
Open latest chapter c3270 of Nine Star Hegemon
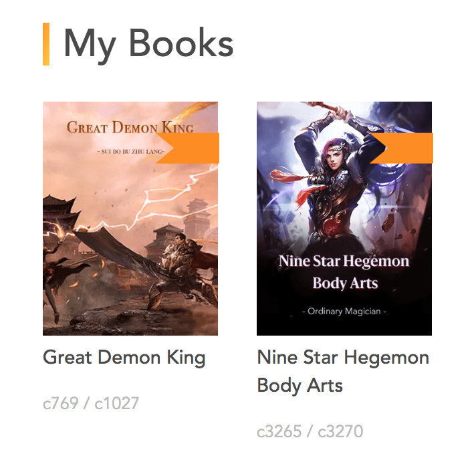coord(340,431)
